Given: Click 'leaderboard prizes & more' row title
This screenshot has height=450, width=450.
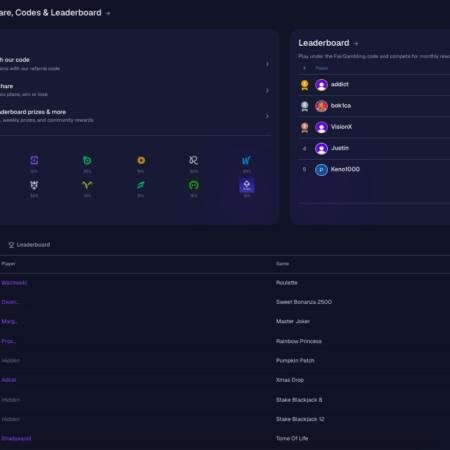Looking at the screenshot, I should [33, 112].
